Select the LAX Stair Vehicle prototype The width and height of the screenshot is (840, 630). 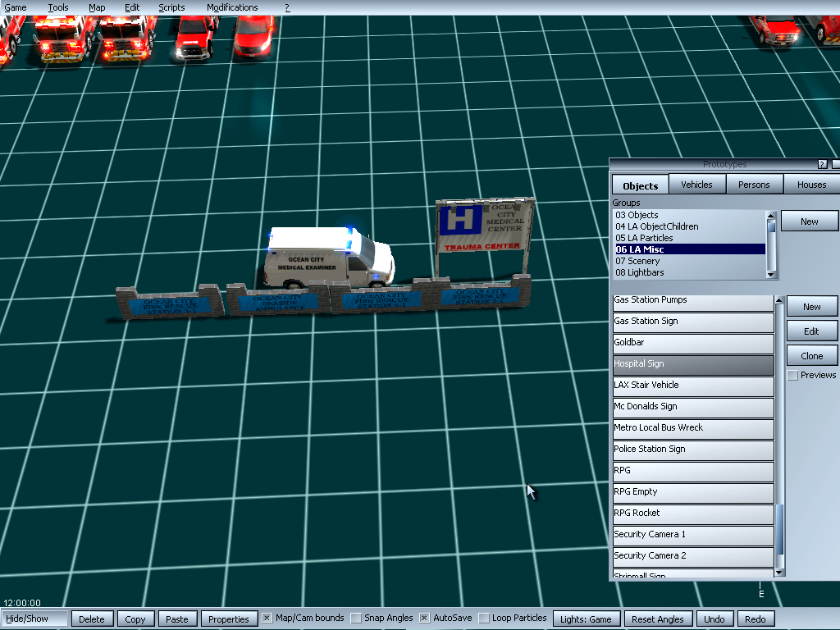tap(693, 386)
